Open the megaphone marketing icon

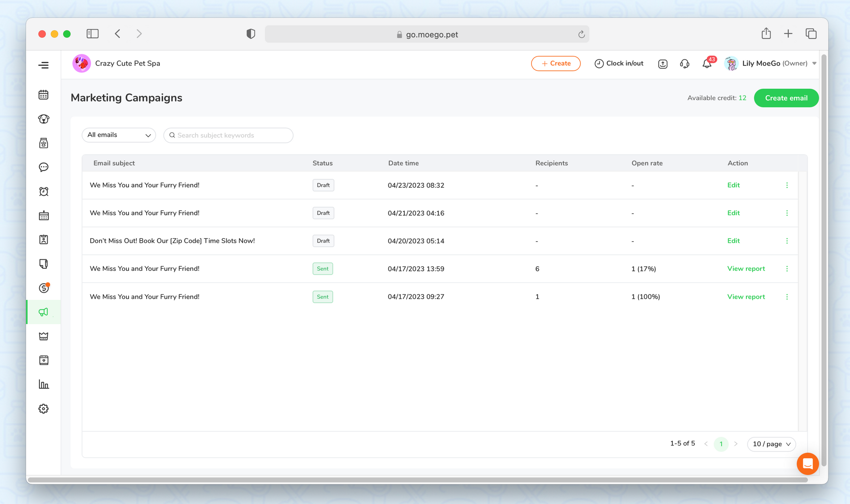click(x=43, y=312)
